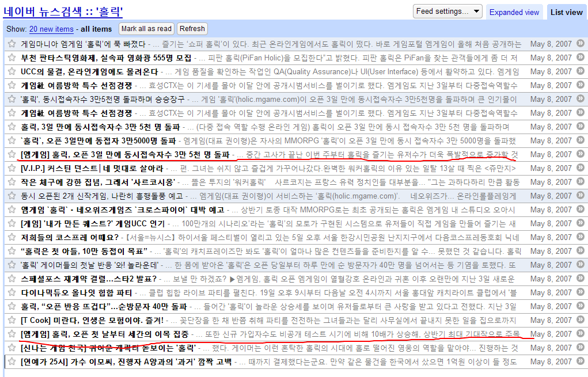
Task: Open arrow icon for '[연예가 25시]' row
Action: point(581,361)
